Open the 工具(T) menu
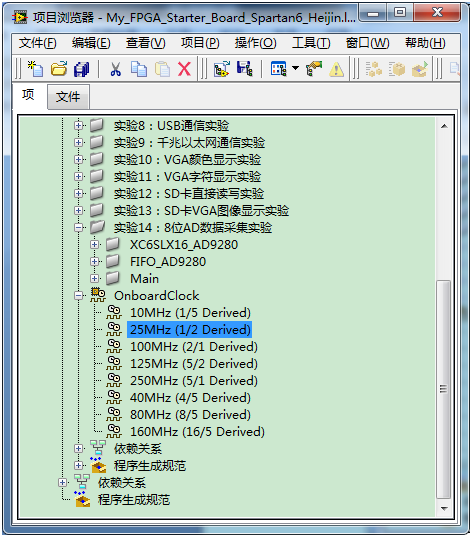Image resolution: width=472 pixels, height=537 pixels. pos(311,43)
